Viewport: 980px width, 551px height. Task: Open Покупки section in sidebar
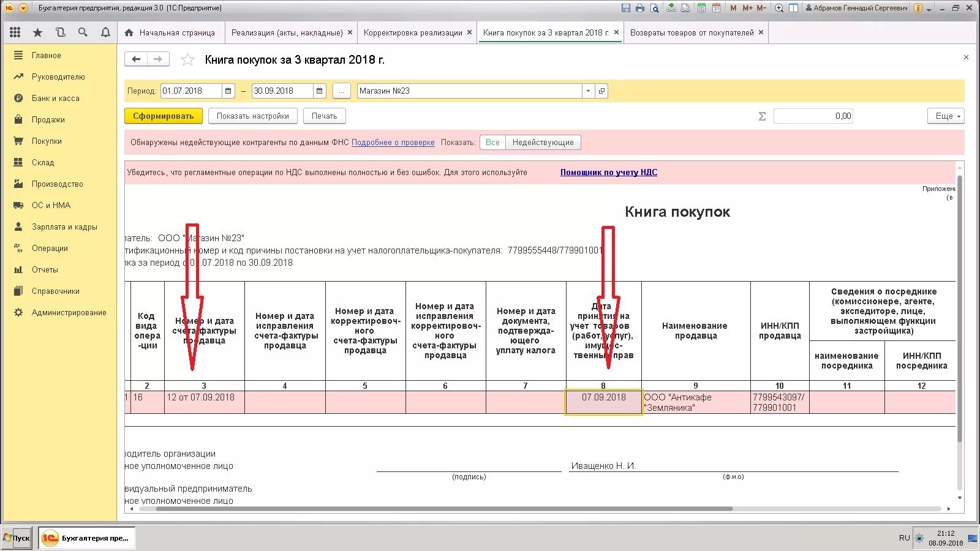(x=47, y=141)
